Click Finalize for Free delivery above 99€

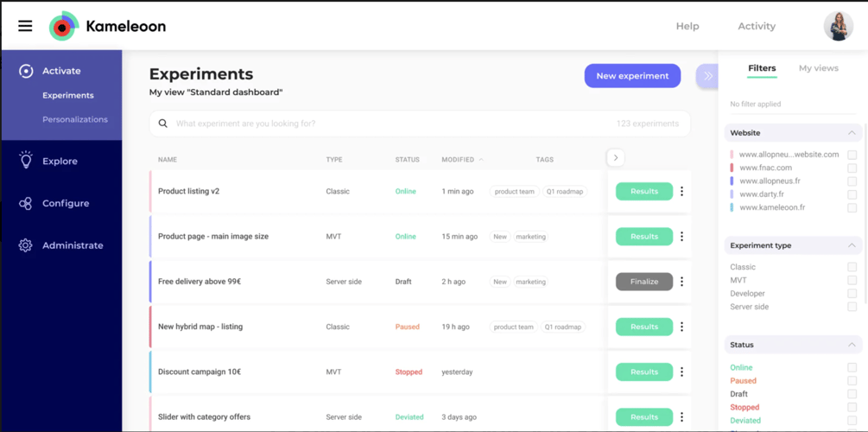coord(643,282)
